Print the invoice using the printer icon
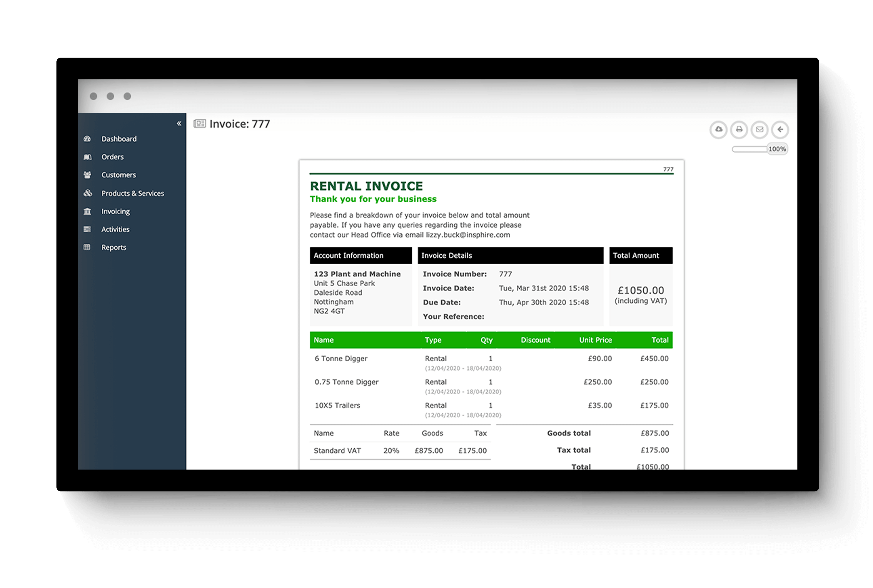This screenshot has height=588, width=873. tap(739, 130)
